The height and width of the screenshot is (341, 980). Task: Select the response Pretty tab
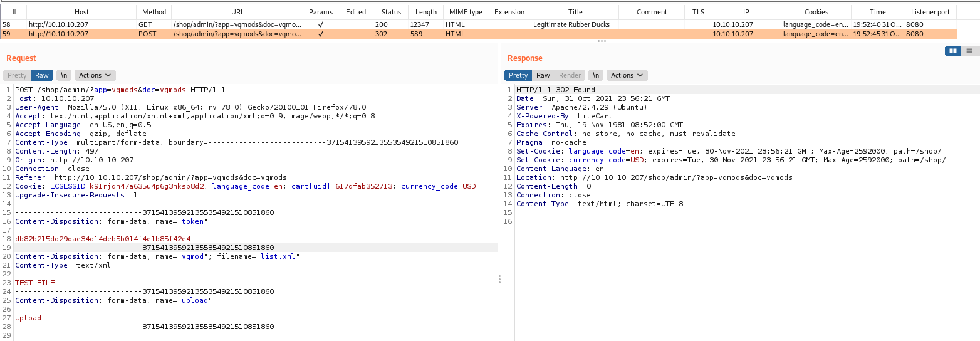coord(518,75)
